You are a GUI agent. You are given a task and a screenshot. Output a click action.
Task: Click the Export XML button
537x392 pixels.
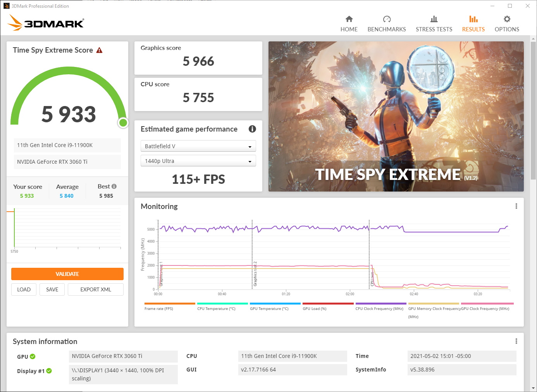[96, 289]
